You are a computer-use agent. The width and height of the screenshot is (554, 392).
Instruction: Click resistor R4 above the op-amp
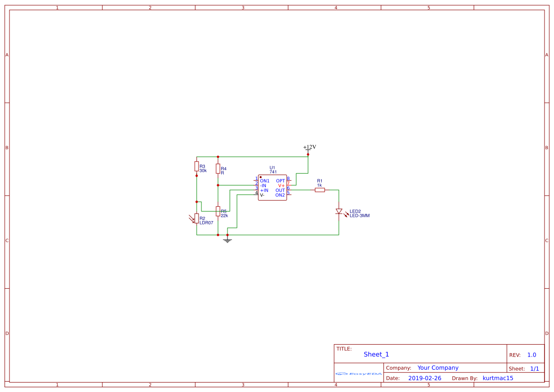pos(218,168)
